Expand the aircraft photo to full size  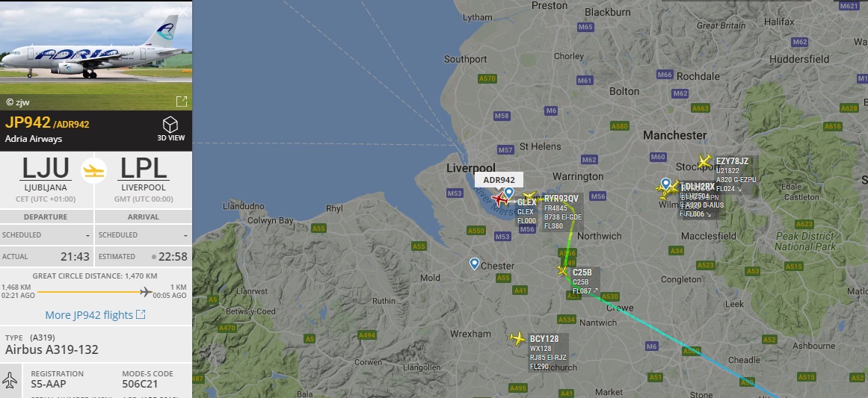click(182, 102)
